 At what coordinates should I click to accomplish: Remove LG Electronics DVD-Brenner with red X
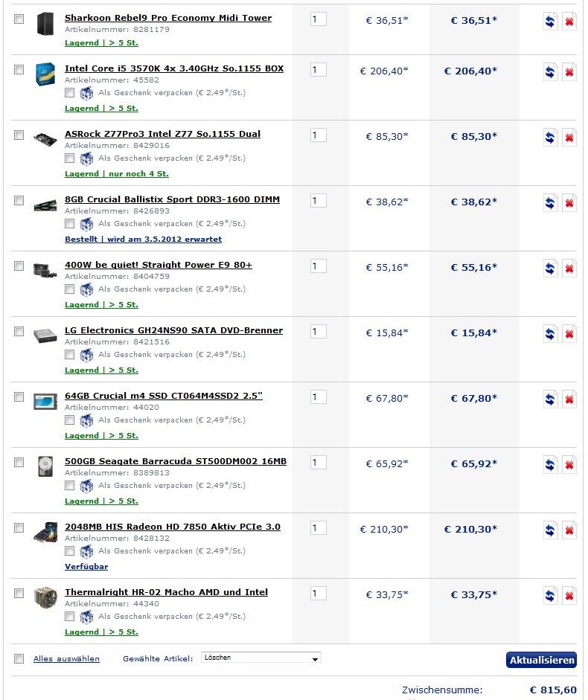tap(569, 333)
